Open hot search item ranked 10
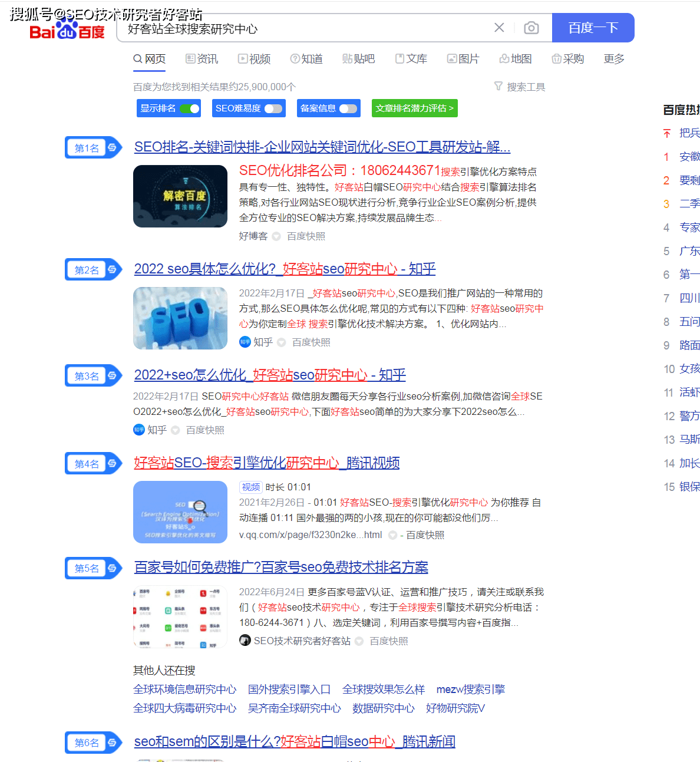Image resolution: width=700 pixels, height=762 pixels. [689, 368]
